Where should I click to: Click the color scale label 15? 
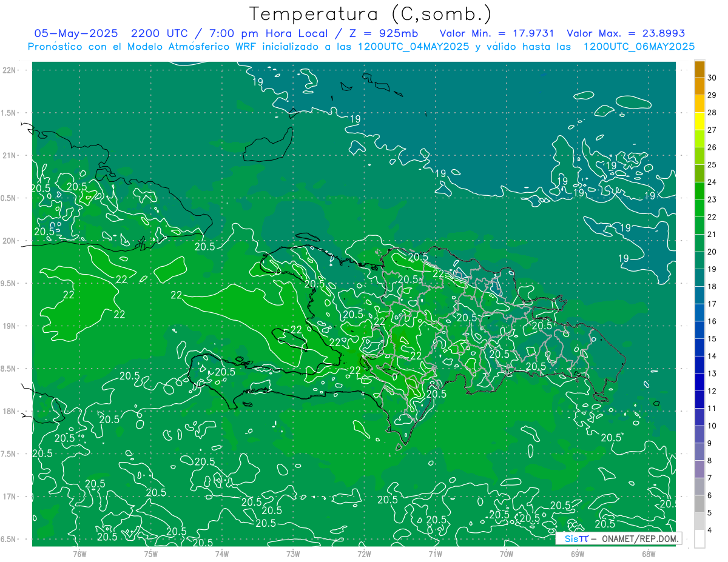click(712, 338)
